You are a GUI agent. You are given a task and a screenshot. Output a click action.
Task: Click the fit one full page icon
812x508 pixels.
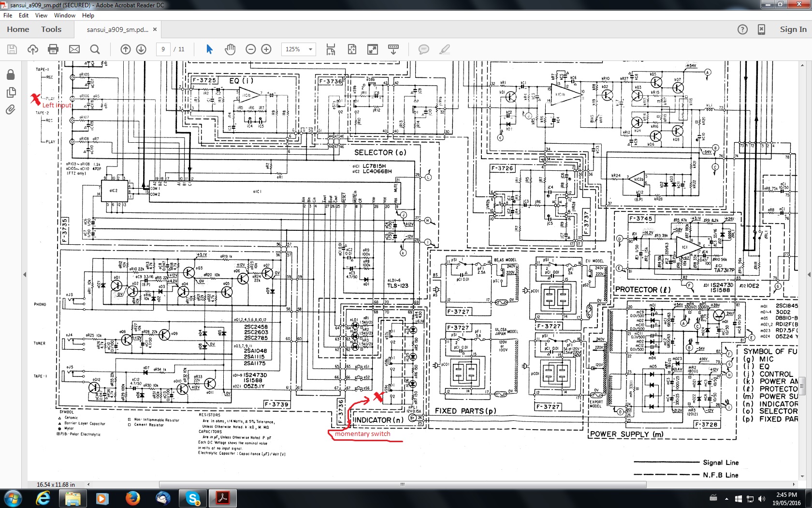pos(352,49)
